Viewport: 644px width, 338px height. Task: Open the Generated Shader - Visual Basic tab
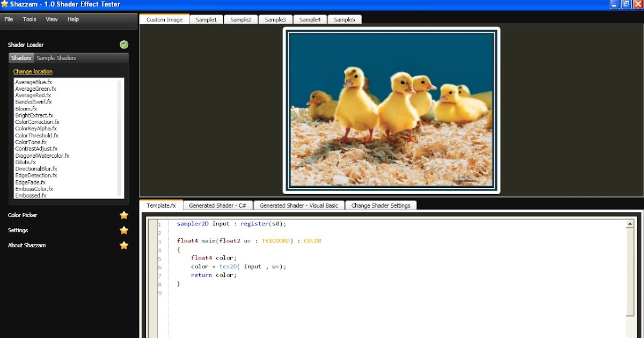point(299,205)
